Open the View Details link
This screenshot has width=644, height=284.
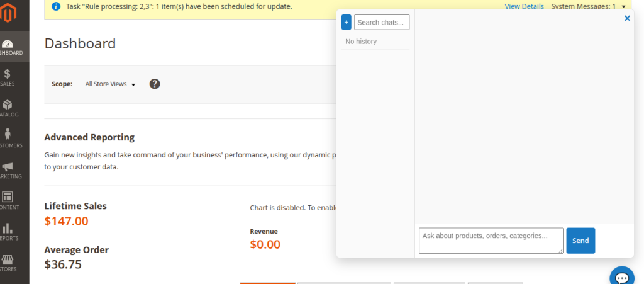[x=524, y=6]
